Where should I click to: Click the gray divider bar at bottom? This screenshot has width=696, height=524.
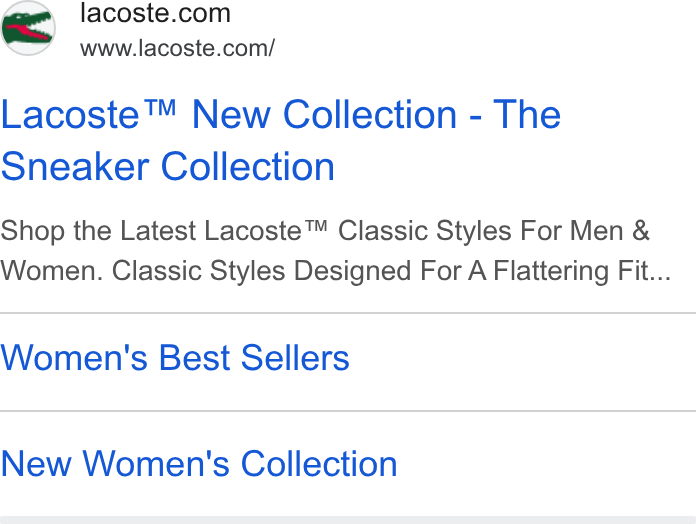pos(348,520)
